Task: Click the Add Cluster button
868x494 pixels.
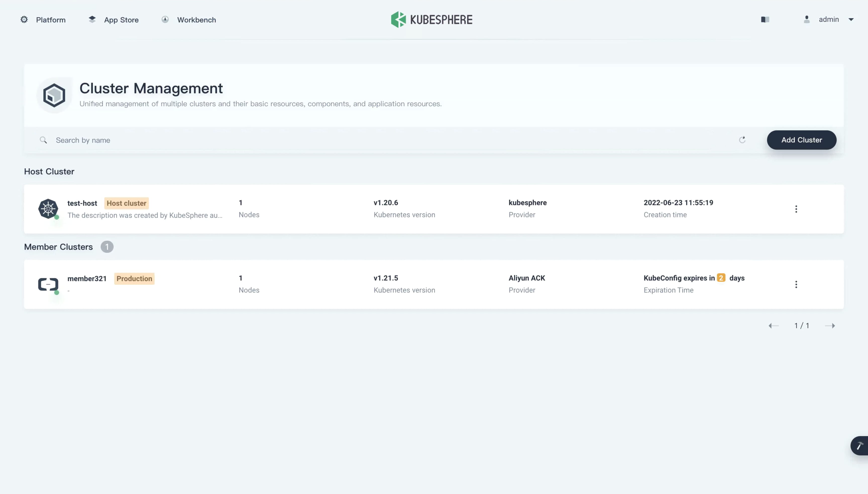Action: click(x=801, y=140)
